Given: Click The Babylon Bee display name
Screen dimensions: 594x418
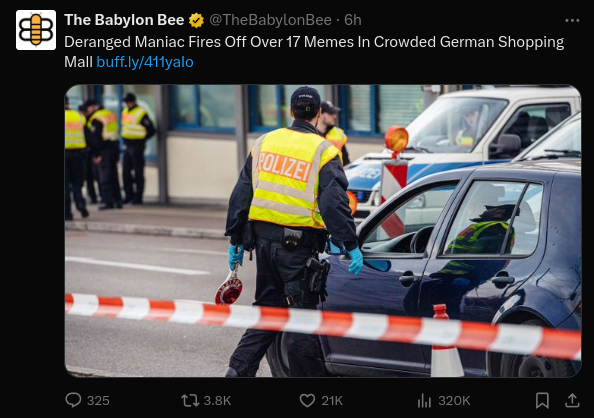Looking at the screenshot, I should click(124, 20).
